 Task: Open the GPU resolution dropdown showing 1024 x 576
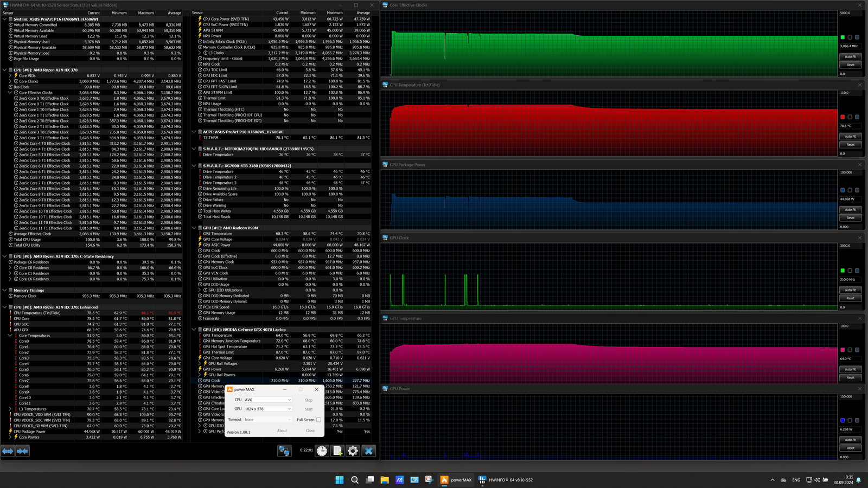click(x=268, y=409)
